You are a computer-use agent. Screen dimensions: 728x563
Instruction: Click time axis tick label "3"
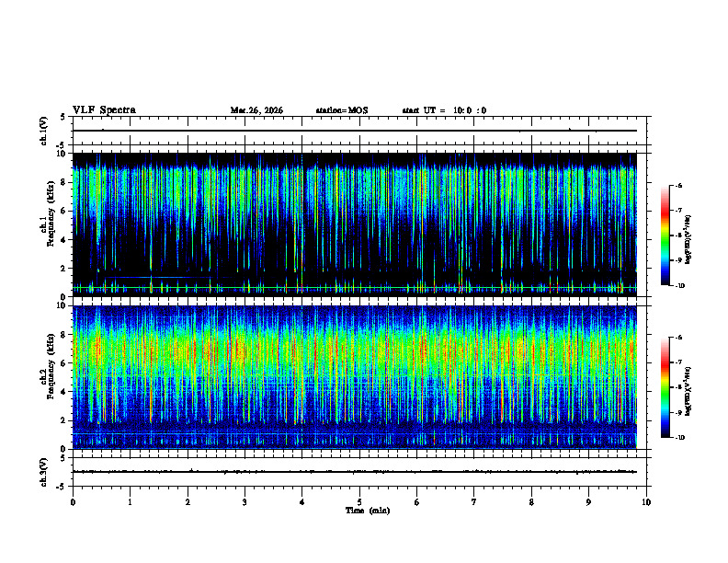tap(245, 502)
